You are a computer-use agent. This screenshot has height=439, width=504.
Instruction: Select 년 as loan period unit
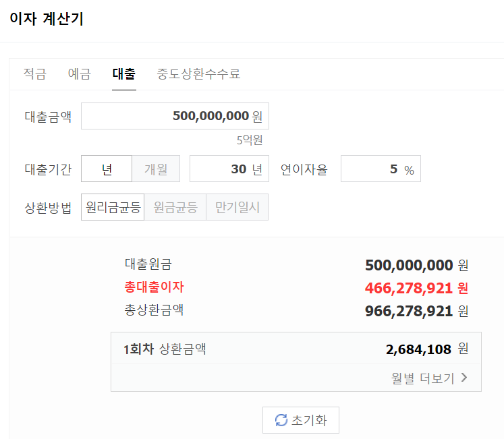pyautogui.click(x=107, y=169)
